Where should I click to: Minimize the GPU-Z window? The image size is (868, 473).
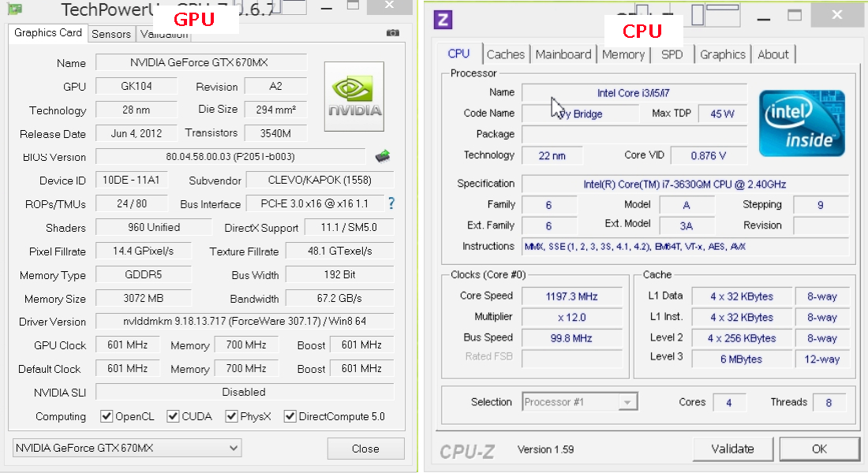click(327, 8)
